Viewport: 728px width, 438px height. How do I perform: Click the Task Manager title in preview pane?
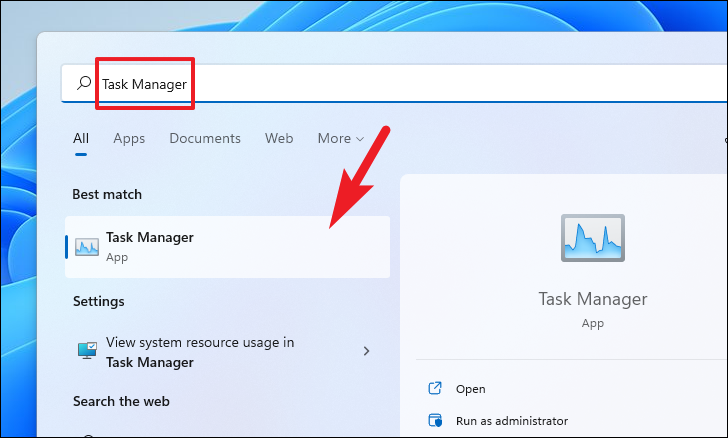(592, 299)
